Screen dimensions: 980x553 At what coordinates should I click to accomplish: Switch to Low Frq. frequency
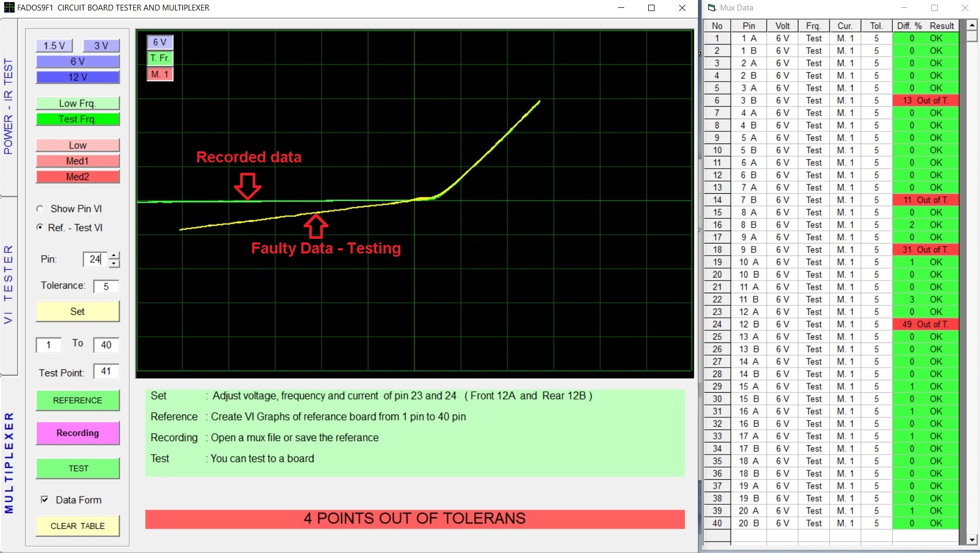click(77, 103)
